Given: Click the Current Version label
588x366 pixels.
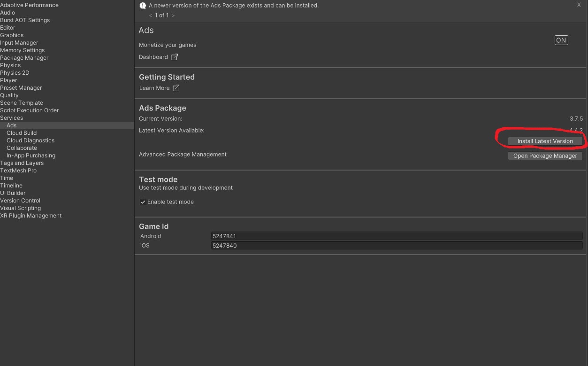Looking at the screenshot, I should pos(160,119).
